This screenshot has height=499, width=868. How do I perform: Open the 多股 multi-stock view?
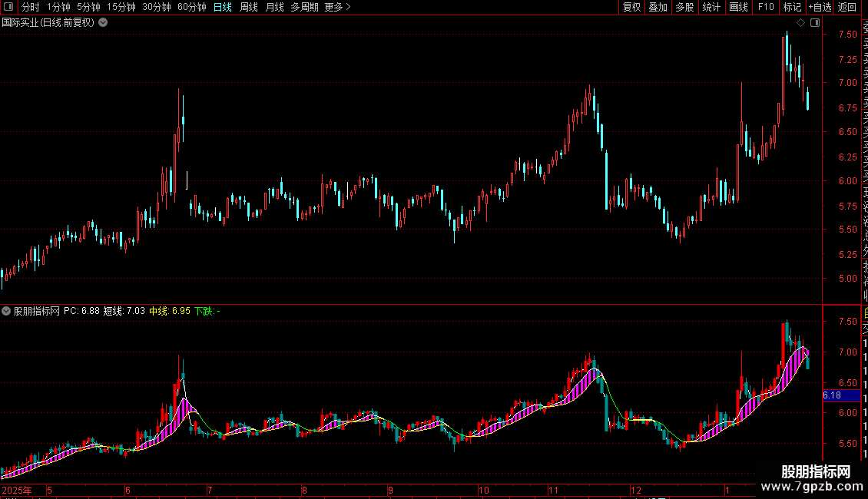coord(684,7)
